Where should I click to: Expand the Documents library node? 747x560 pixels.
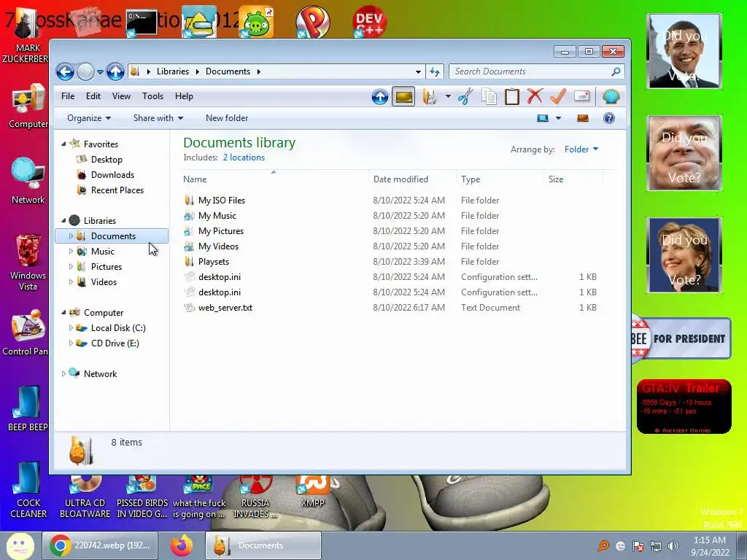point(71,236)
